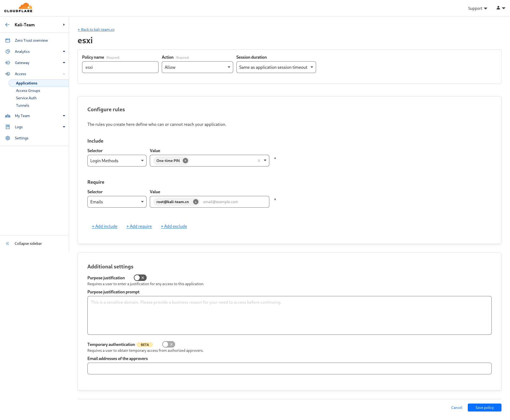510x420 pixels.
Task: Open the user account icon menu
Action: tap(501, 8)
